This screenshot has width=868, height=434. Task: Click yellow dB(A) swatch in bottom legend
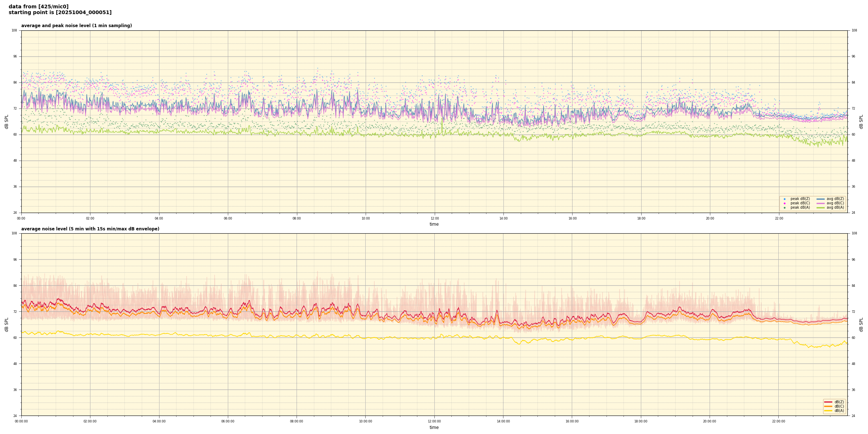tap(828, 410)
